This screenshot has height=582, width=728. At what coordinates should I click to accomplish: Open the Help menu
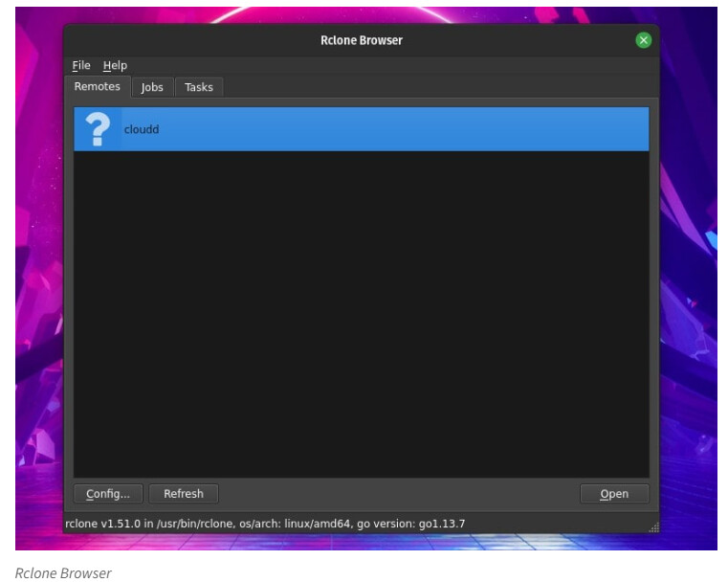pyautogui.click(x=115, y=65)
